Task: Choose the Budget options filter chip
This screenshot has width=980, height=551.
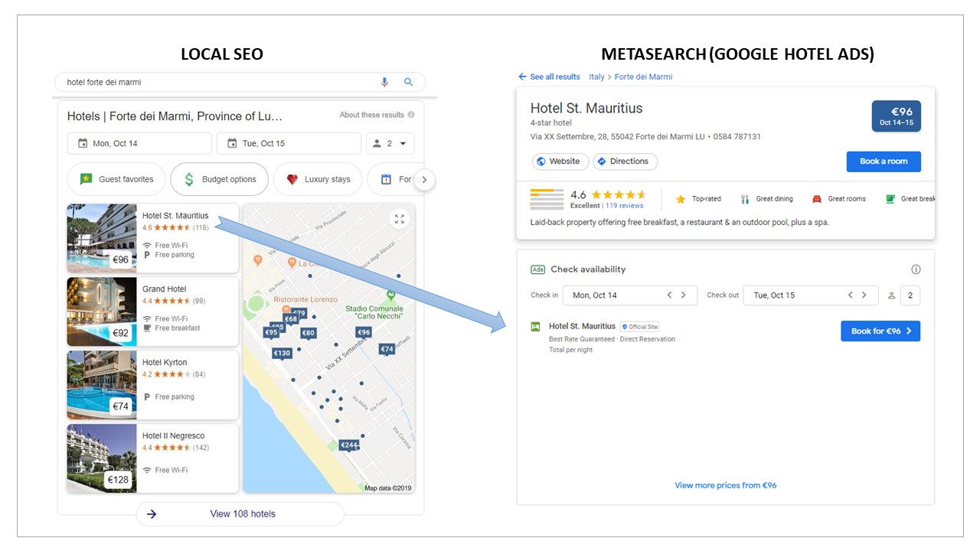Action: (x=220, y=179)
